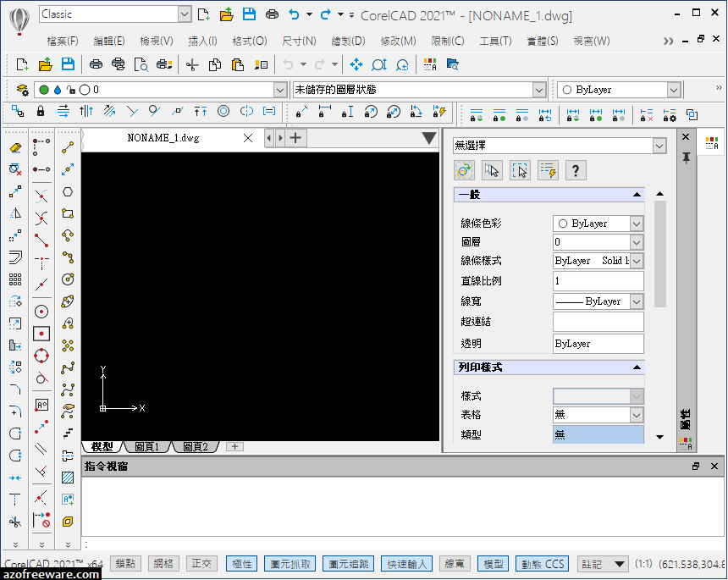Select the polygon drawing tool
Screen dimensions: 728x580
67,191
